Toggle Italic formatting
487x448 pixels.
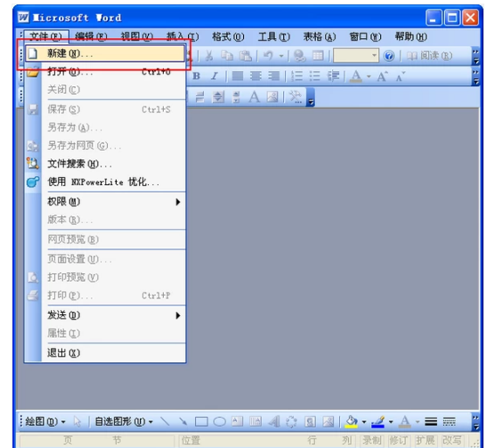click(215, 76)
